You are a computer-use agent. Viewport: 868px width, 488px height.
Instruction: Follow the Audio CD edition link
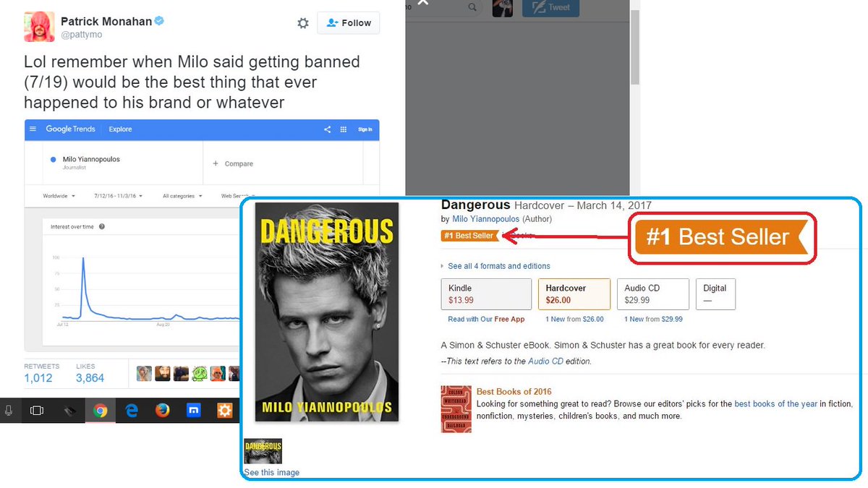[546, 361]
